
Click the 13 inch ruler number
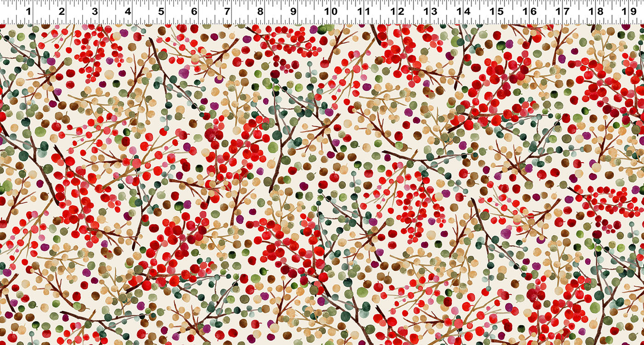click(x=430, y=11)
